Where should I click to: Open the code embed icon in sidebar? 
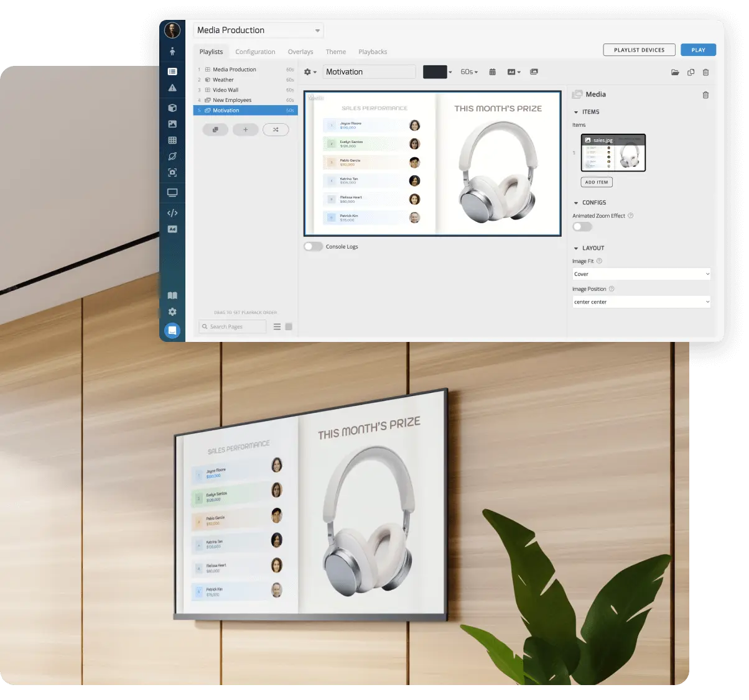pos(172,213)
